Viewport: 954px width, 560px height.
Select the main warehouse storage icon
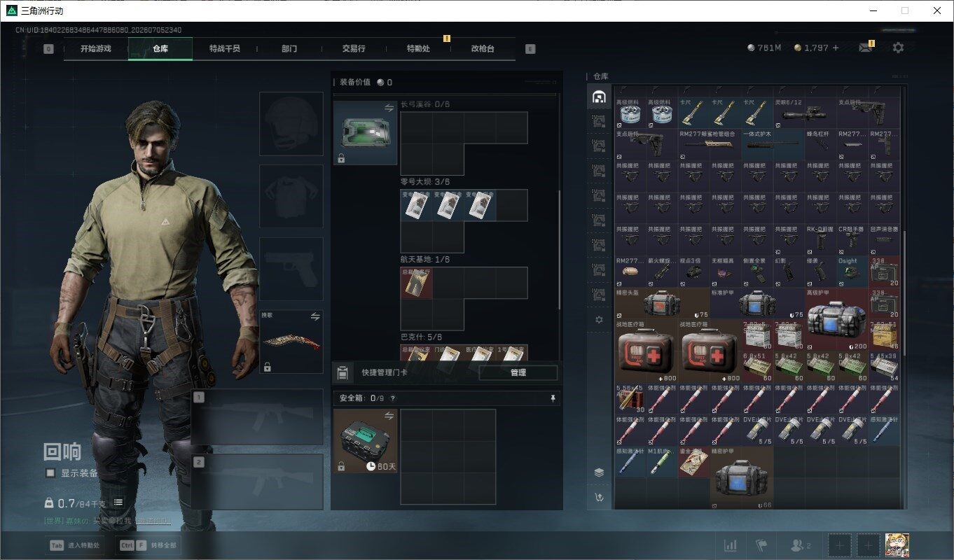[599, 97]
